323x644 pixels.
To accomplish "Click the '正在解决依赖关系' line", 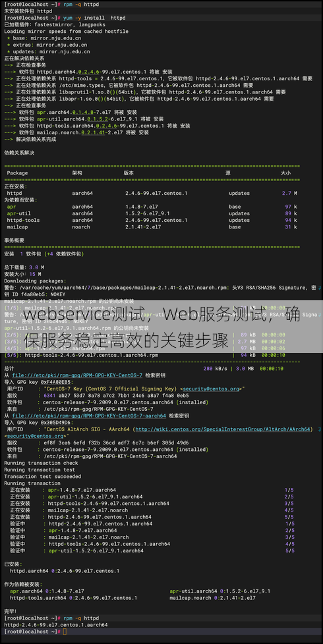I will tap(24, 59).
